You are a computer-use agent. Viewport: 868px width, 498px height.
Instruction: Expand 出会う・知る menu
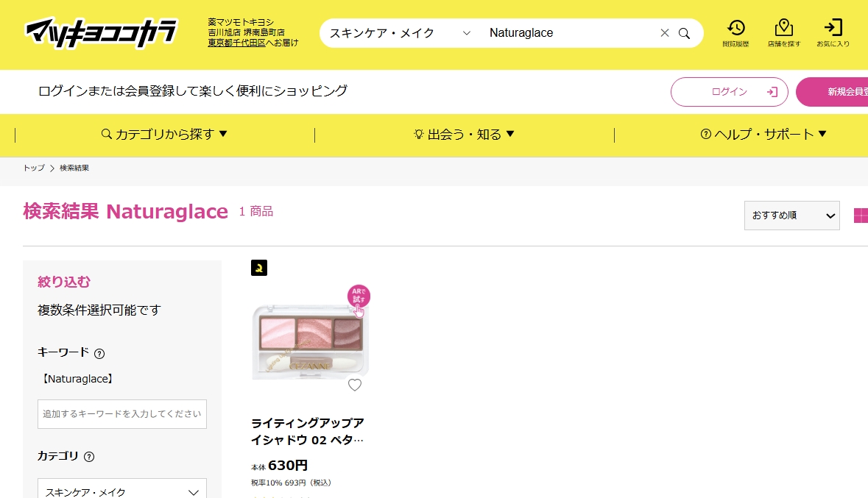464,135
